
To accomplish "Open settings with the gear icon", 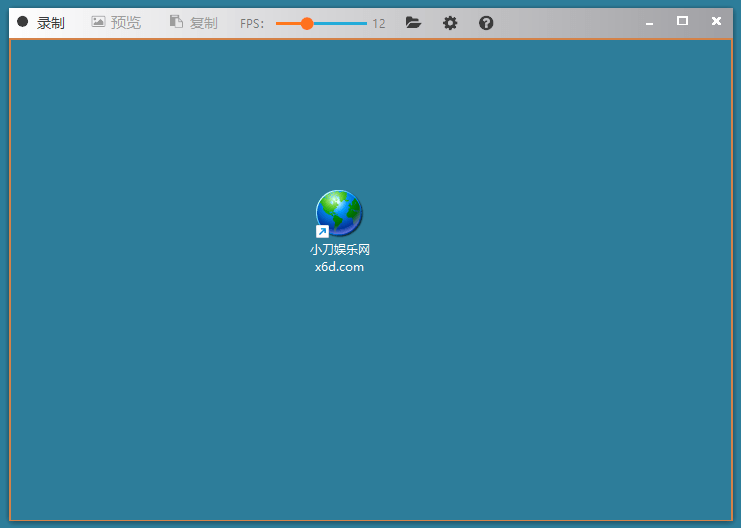I will [450, 22].
